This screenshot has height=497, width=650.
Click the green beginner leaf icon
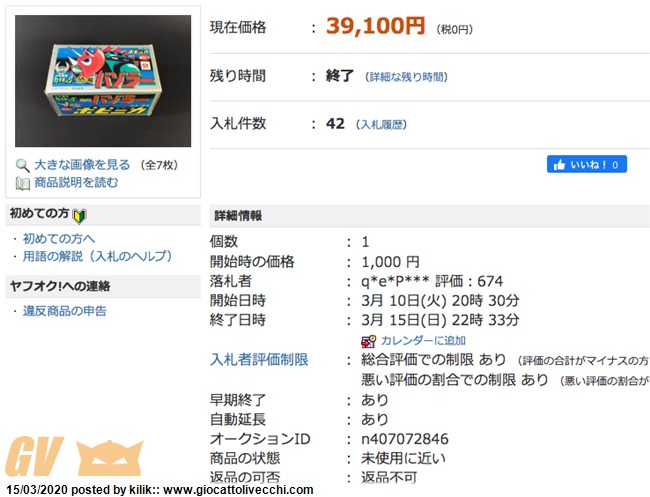pyautogui.click(x=79, y=216)
